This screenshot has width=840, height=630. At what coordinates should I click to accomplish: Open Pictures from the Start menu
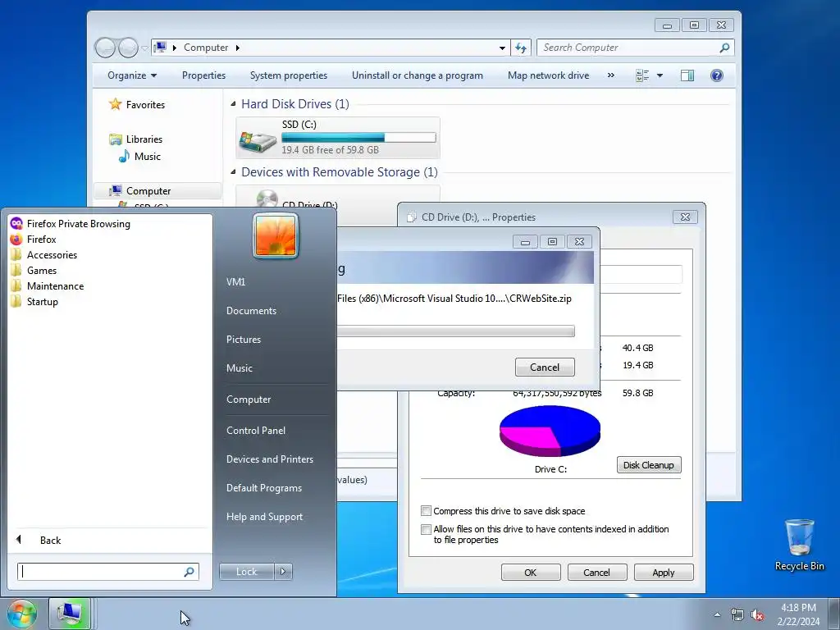coord(243,340)
